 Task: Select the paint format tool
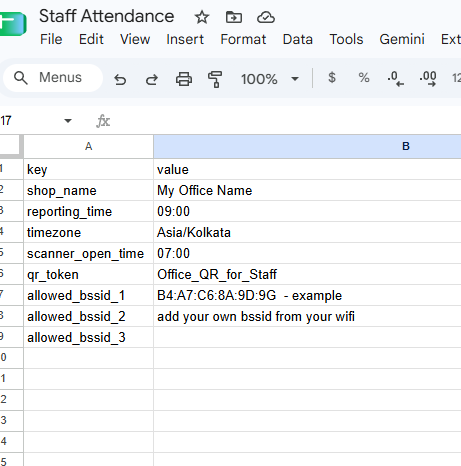pyautogui.click(x=215, y=79)
